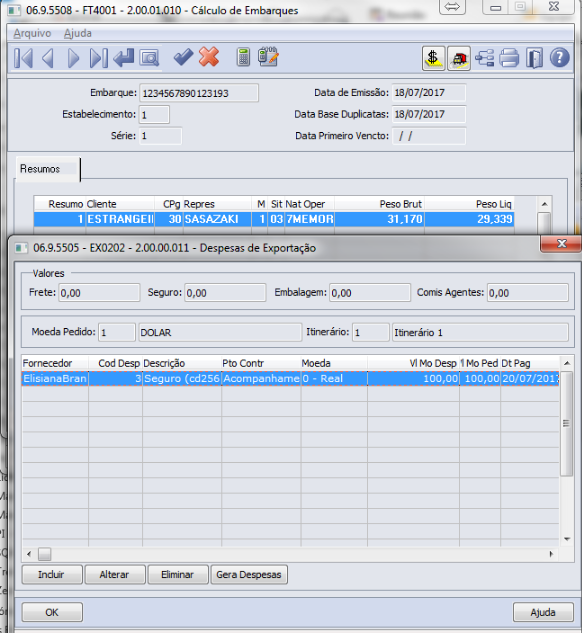Viewport: 582px width, 633px height.
Task: Go to first record in Cálculo de Embarques toolbar
Action: coord(23,58)
